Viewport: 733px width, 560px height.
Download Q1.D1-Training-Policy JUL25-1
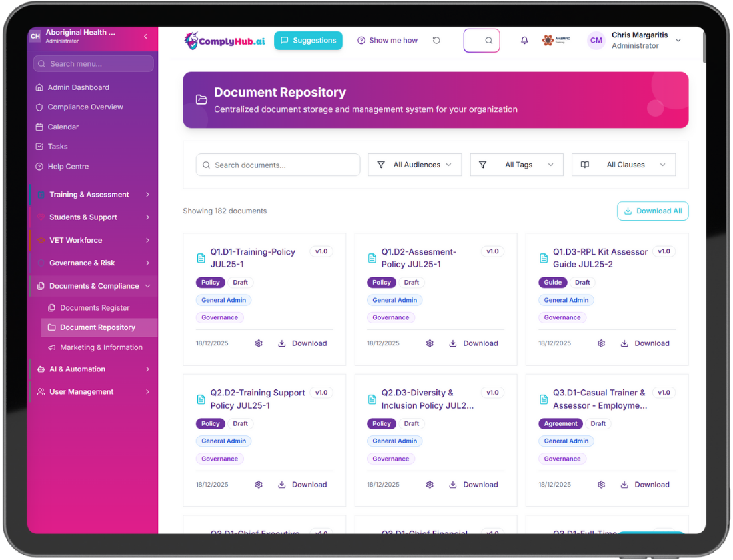[303, 343]
